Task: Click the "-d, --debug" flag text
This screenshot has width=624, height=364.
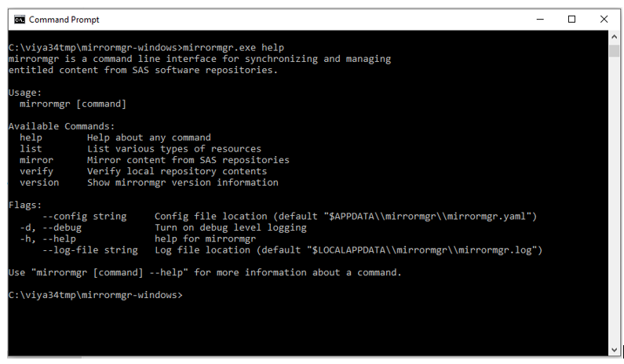Action: tap(51, 227)
